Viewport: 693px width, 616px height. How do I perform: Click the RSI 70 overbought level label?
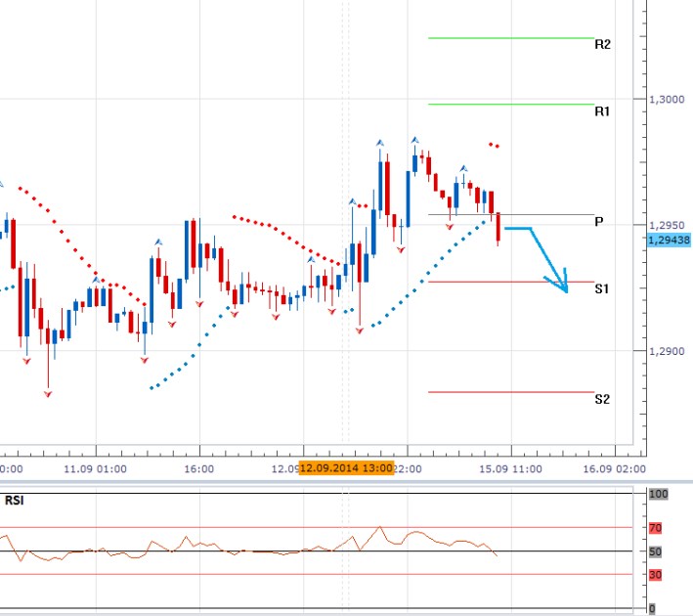click(656, 528)
